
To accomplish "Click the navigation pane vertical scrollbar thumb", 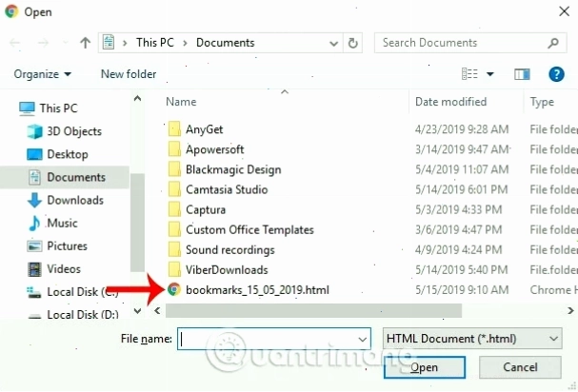I will tap(137, 223).
